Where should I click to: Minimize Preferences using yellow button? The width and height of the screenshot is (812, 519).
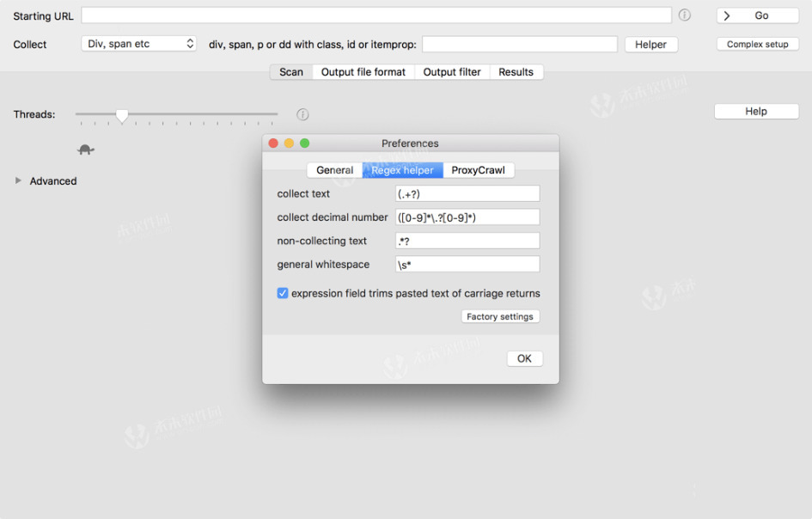point(289,143)
